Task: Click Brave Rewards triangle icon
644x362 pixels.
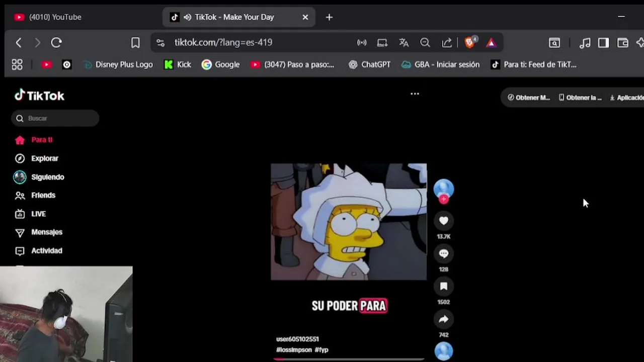Action: [491, 43]
